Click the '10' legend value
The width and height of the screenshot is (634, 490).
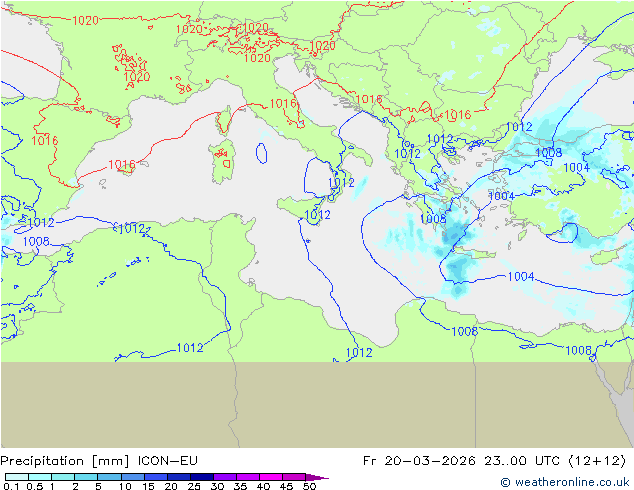click(x=125, y=486)
